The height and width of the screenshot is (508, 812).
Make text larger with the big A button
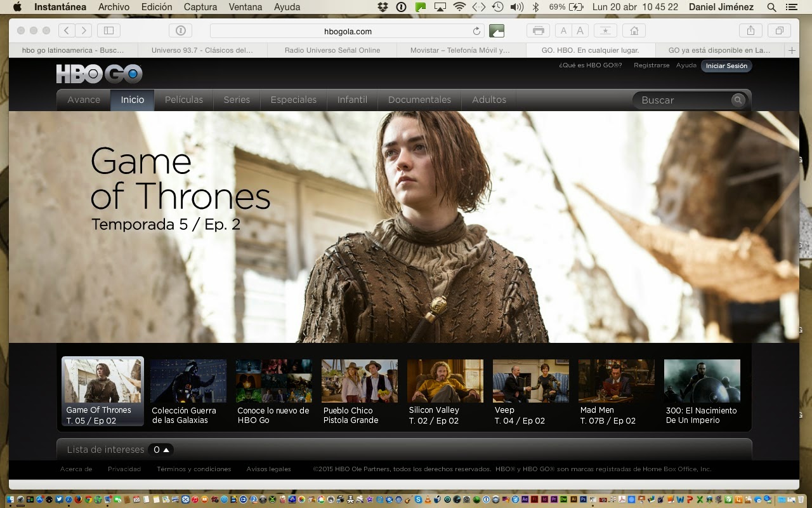[580, 30]
